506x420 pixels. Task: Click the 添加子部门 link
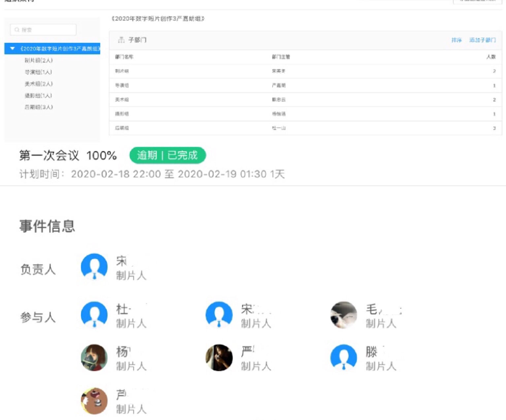(482, 40)
